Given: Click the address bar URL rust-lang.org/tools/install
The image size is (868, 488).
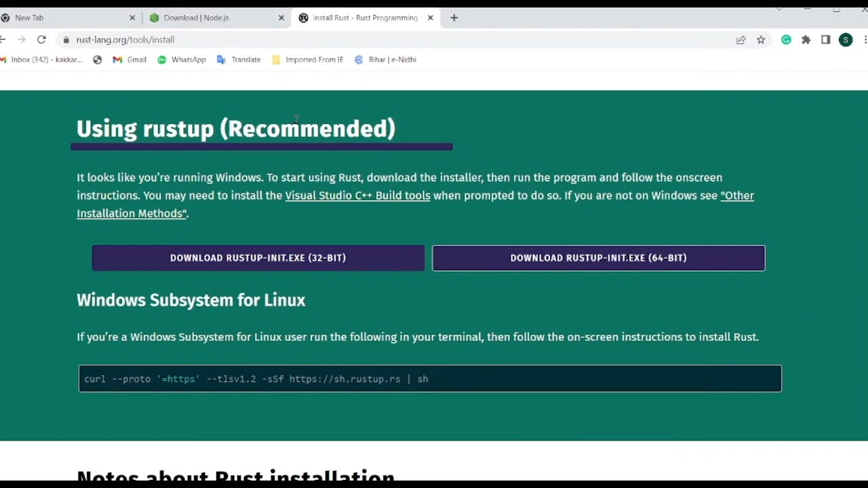Looking at the screenshot, I should click(125, 40).
